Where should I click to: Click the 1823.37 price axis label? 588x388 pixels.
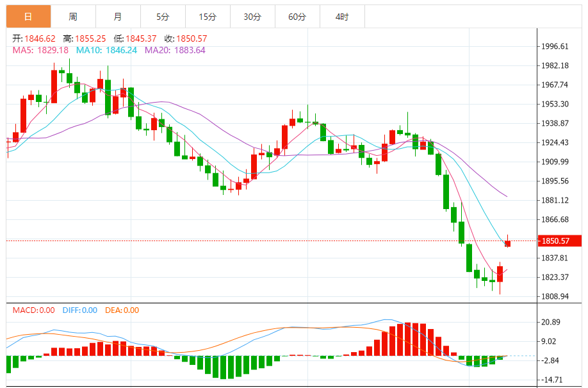555,277
